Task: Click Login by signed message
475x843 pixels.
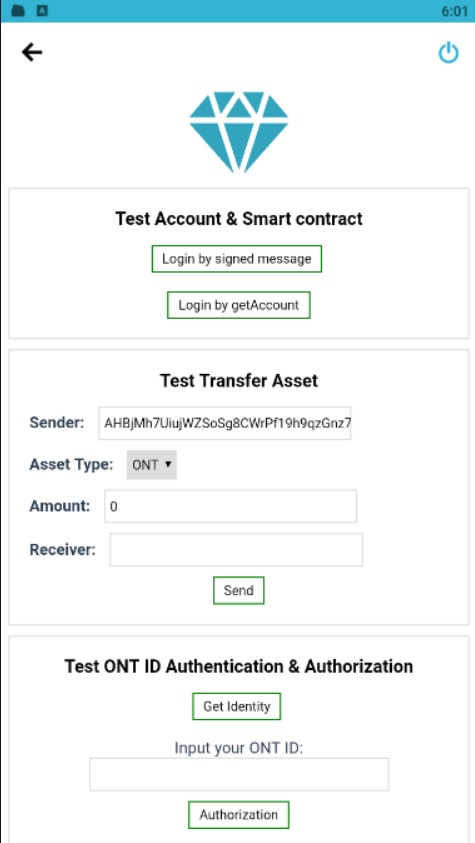Action: (x=237, y=259)
